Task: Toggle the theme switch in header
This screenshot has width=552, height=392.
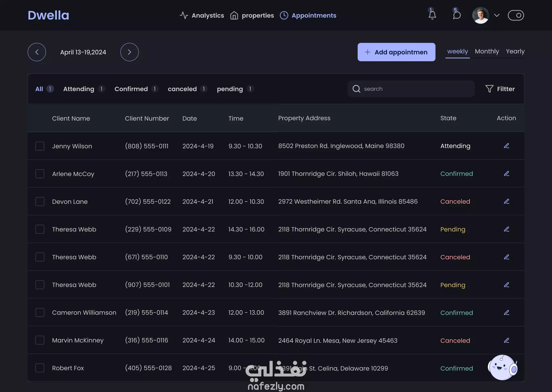Action: pos(516,15)
